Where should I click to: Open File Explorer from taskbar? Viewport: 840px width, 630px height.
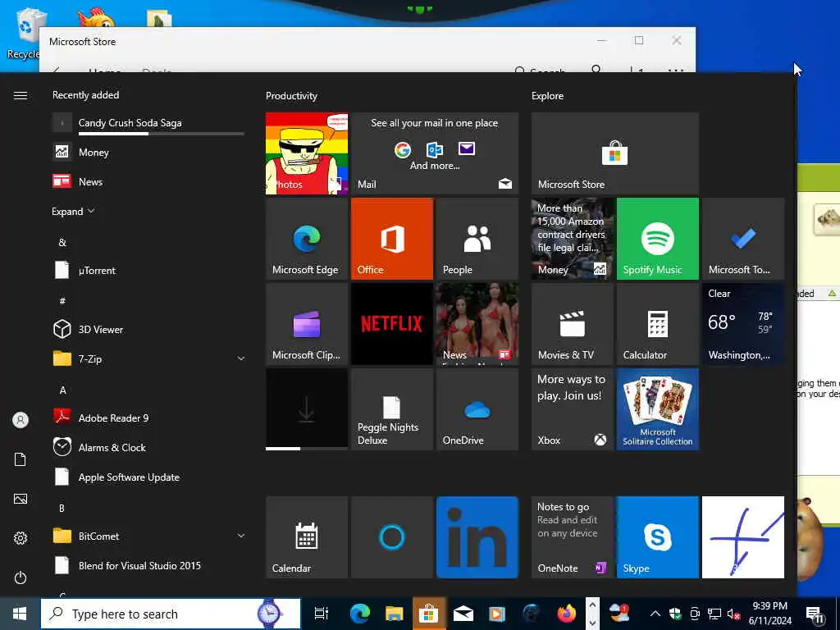tap(395, 614)
